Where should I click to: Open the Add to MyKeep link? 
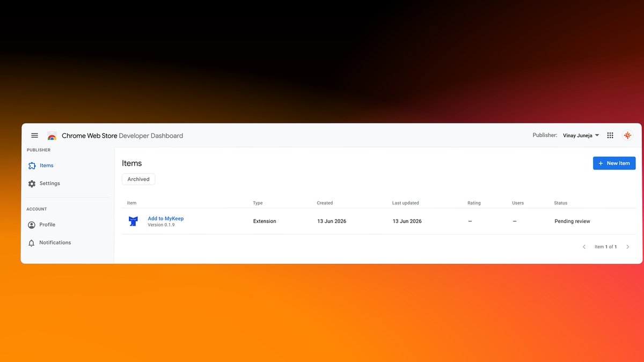[166, 218]
